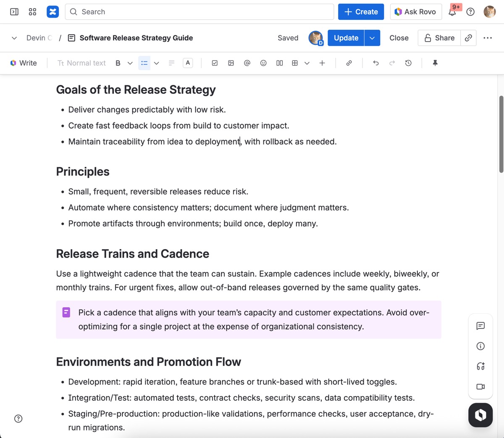Open the Normal text style dropdown

click(x=81, y=63)
